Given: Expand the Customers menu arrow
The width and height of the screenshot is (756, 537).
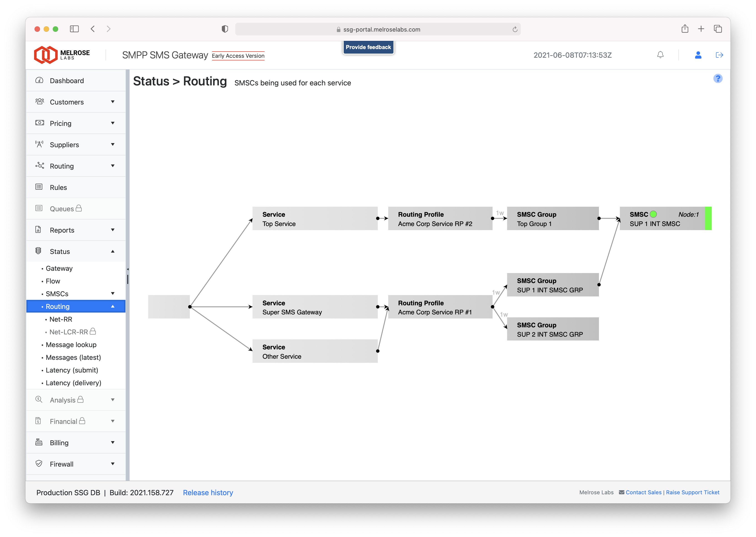Looking at the screenshot, I should 113,102.
